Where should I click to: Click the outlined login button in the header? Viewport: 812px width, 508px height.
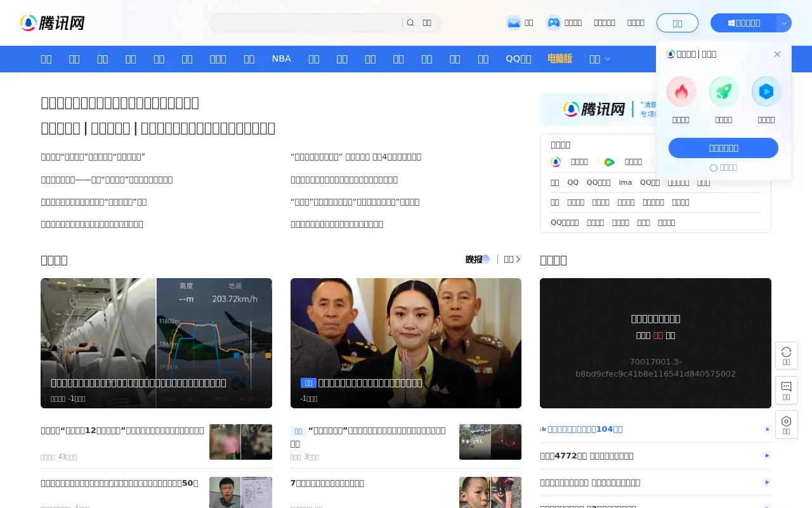(678, 23)
